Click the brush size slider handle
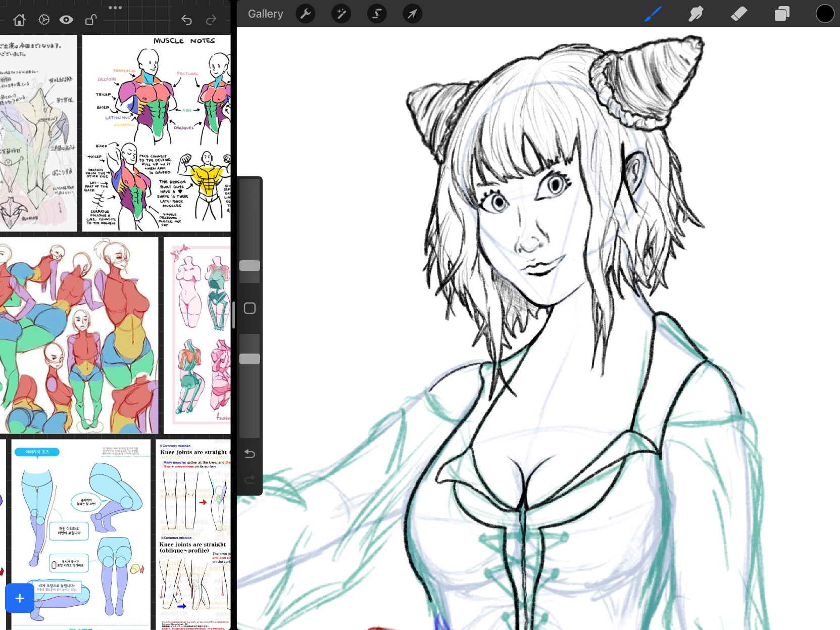This screenshot has width=840, height=630. point(250,265)
